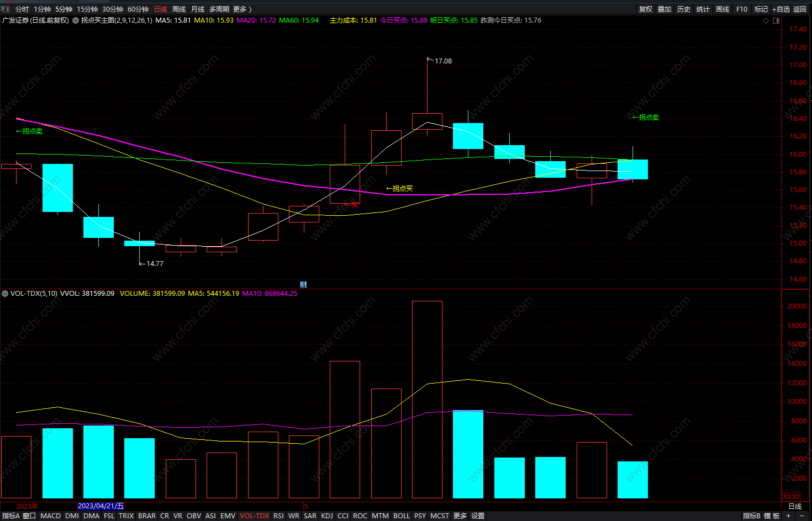This screenshot has width=812, height=521.
Task: Zoom in with the + button at bottom-right
Action: (789, 516)
